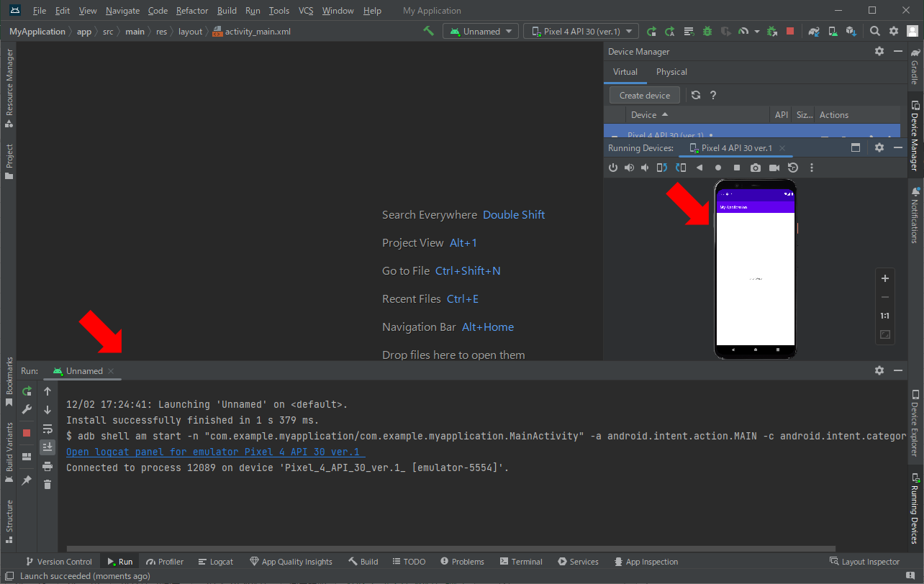Image resolution: width=924 pixels, height=584 pixels.
Task: Toggle soft-wrap in the Run console
Action: pos(47,429)
